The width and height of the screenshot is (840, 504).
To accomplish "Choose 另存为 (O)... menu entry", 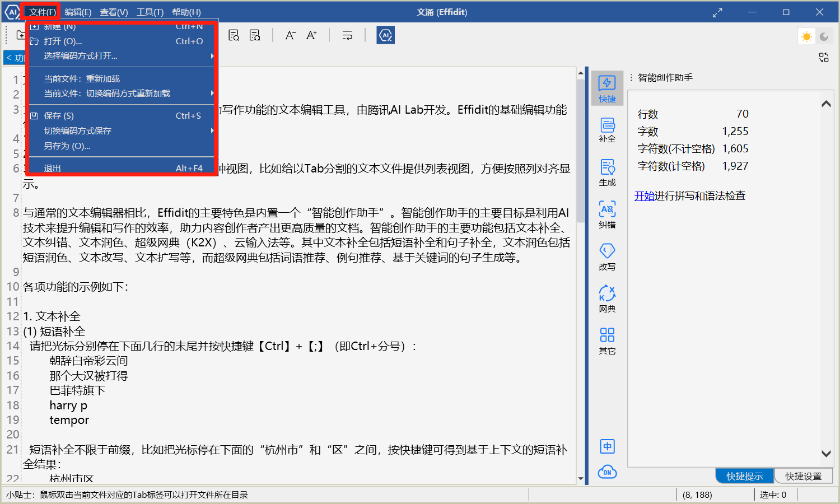I will pos(121,146).
